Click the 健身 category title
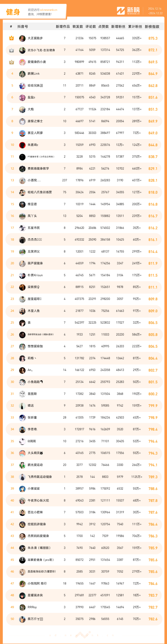167x644 pixels. pos(13,12)
